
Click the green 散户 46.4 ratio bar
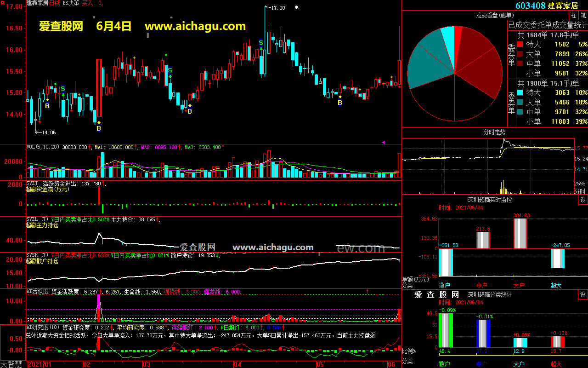pos(446,330)
